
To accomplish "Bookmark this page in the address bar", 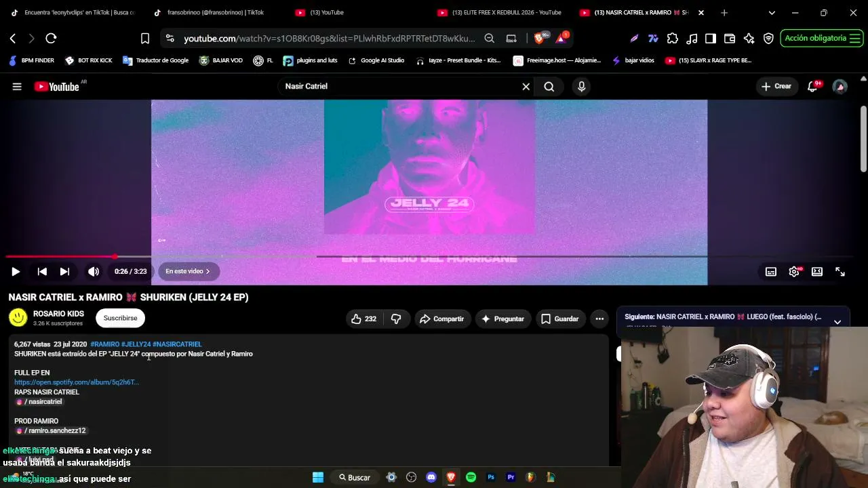I will pos(145,39).
